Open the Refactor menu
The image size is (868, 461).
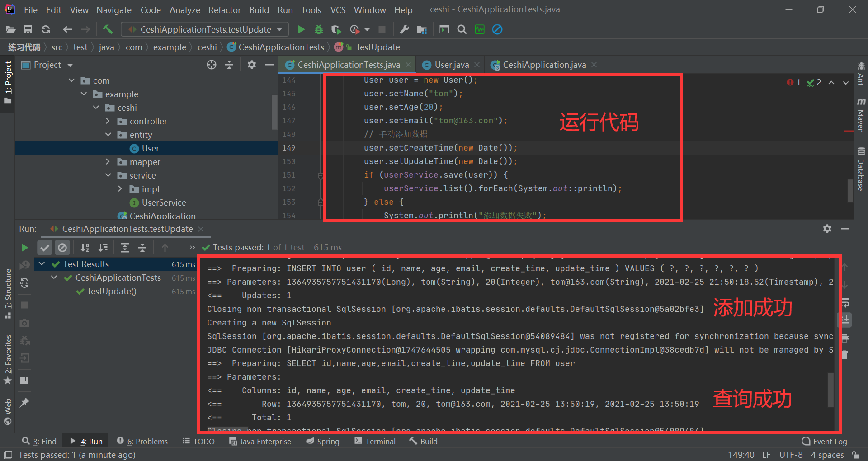pos(224,9)
